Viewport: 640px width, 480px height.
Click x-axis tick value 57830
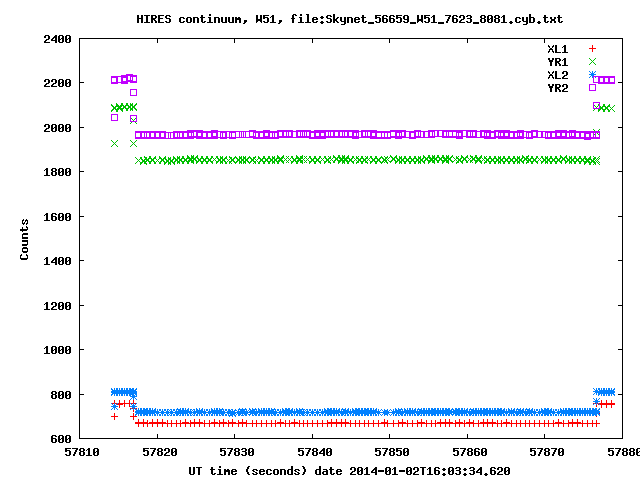coord(237,452)
